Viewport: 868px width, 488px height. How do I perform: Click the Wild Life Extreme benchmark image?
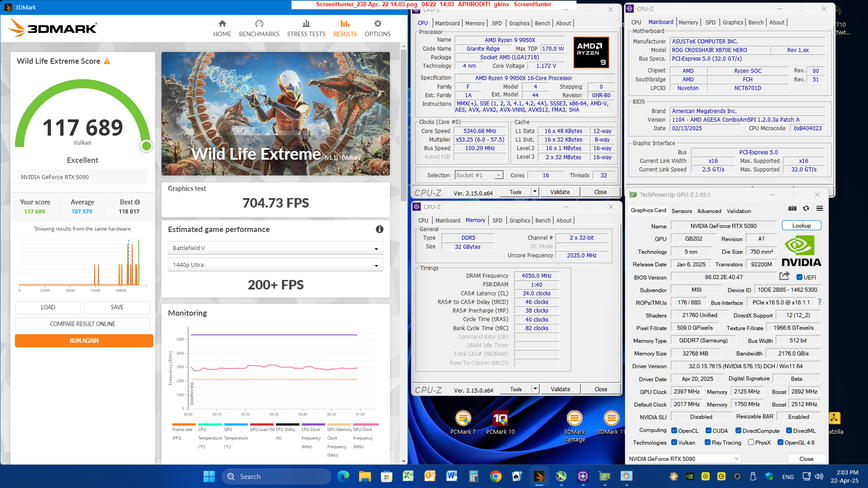tap(275, 114)
